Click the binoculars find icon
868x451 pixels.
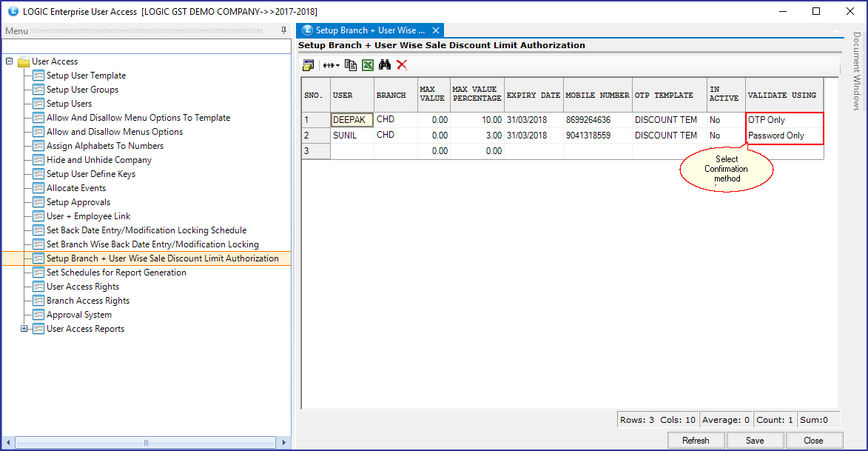[385, 65]
